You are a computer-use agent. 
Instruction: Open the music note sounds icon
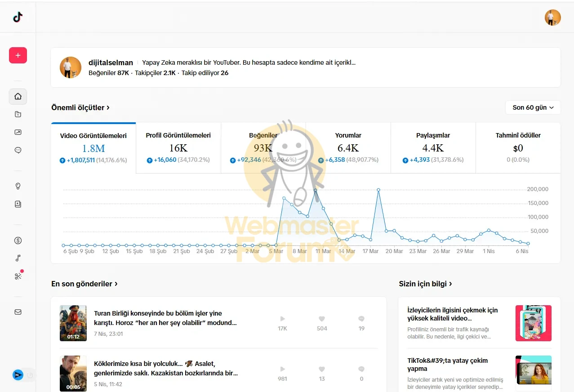click(18, 258)
